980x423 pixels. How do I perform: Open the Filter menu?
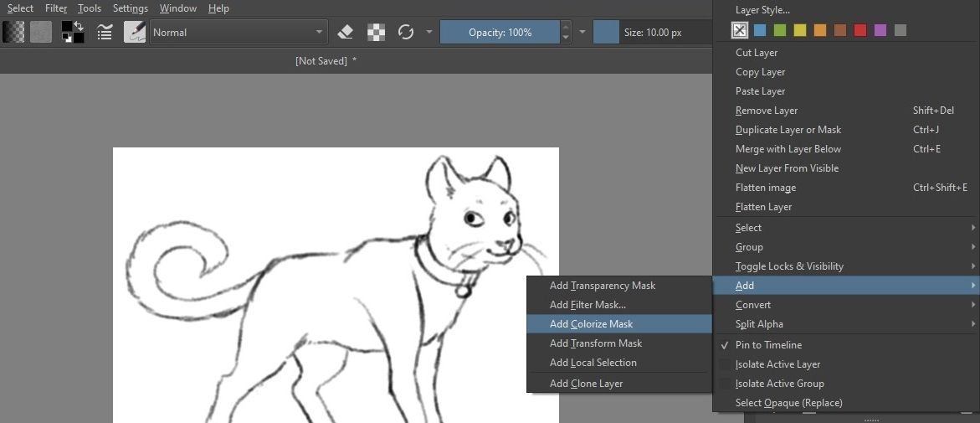coord(55,8)
